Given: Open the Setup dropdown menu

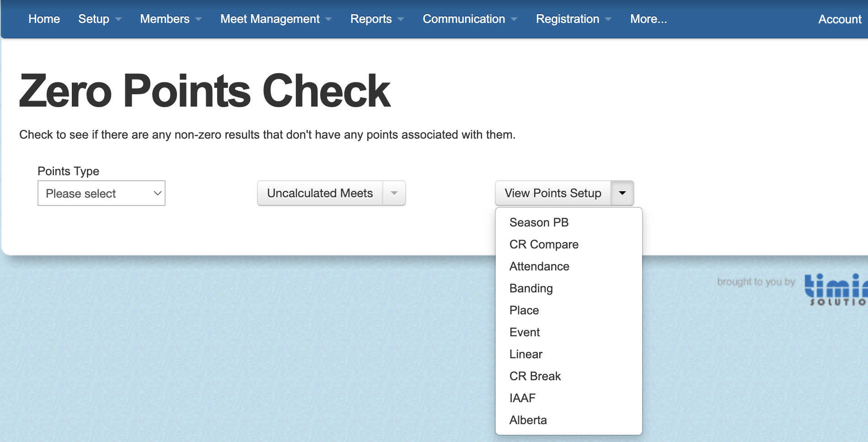Looking at the screenshot, I should click(x=100, y=19).
